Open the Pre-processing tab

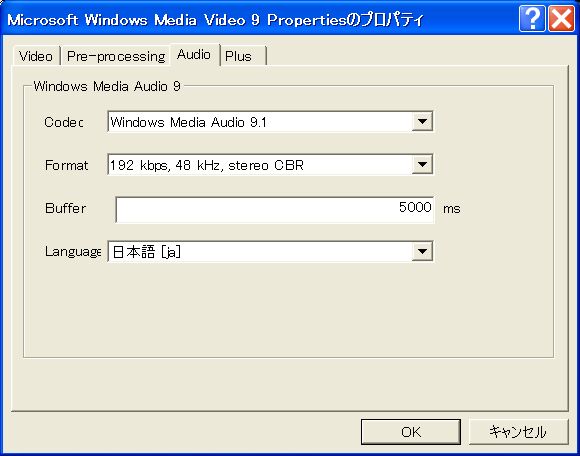pyautogui.click(x=116, y=56)
